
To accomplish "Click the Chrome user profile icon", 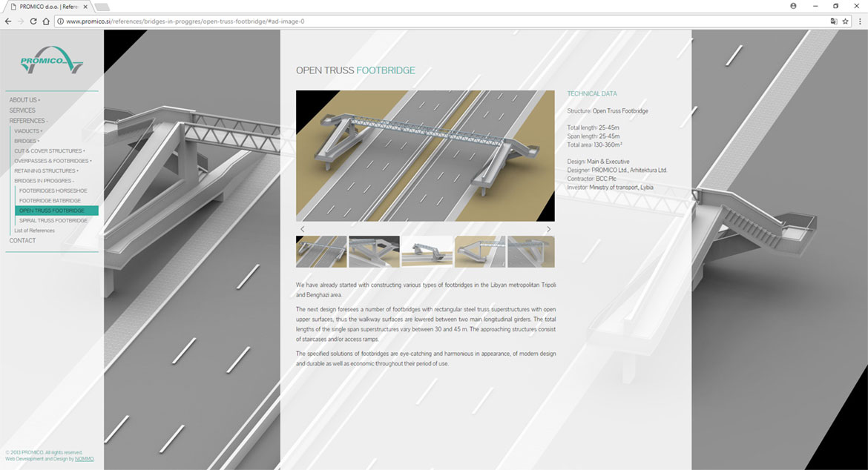I will point(794,6).
